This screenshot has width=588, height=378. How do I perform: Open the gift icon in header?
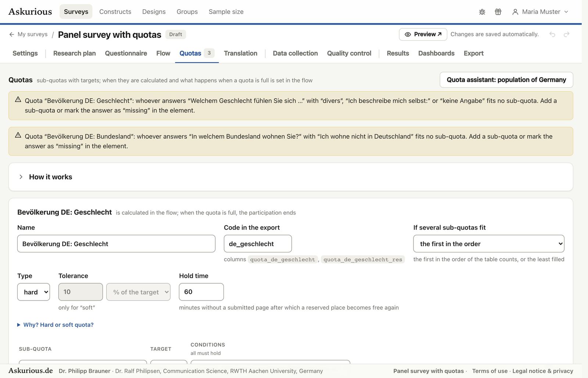tap(498, 12)
